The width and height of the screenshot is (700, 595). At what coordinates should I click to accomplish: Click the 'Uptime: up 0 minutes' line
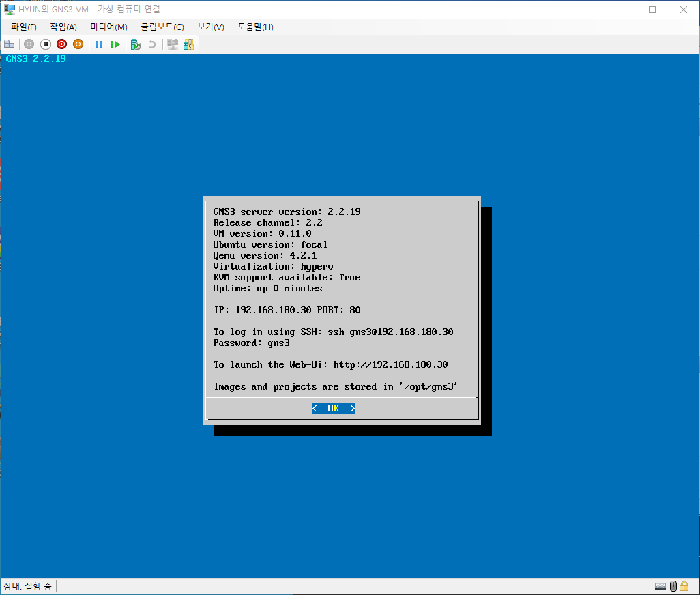coord(267,289)
